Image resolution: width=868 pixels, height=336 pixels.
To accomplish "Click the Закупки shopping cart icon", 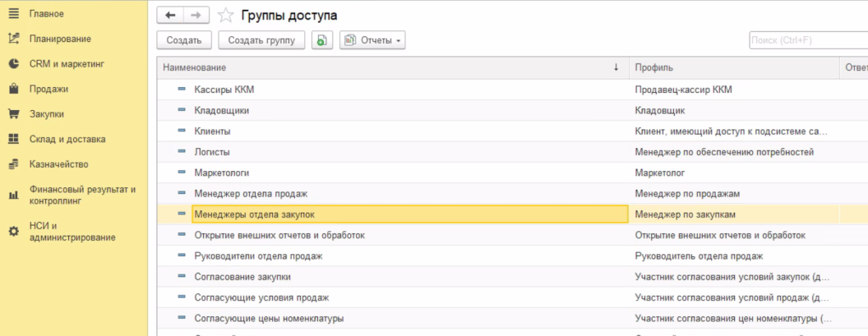I will click(13, 114).
